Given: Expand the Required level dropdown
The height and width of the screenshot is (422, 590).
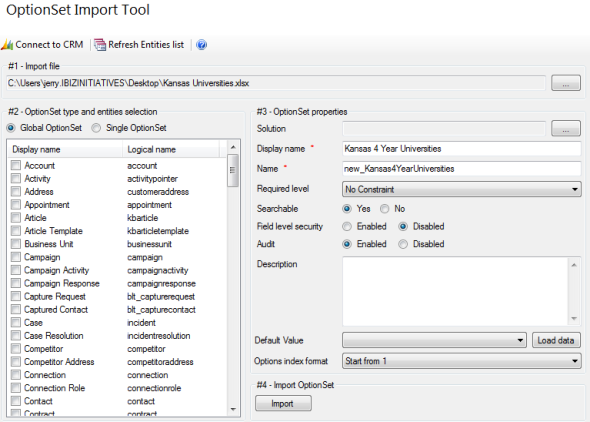Looking at the screenshot, I should 462,189.
